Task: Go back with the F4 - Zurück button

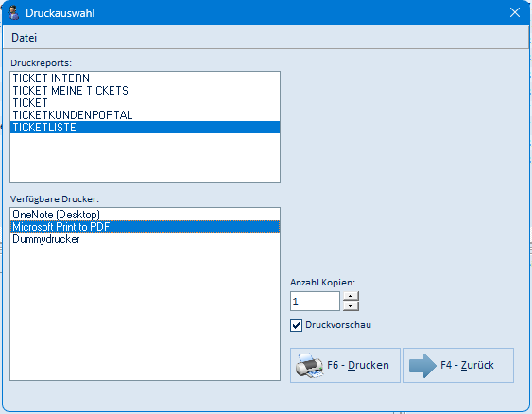Action: (458, 365)
